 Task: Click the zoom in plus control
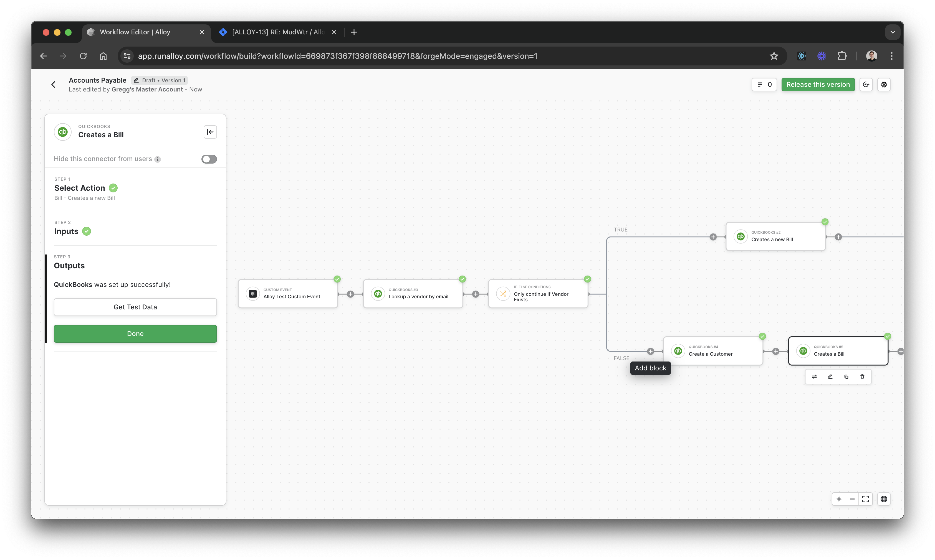pos(839,499)
